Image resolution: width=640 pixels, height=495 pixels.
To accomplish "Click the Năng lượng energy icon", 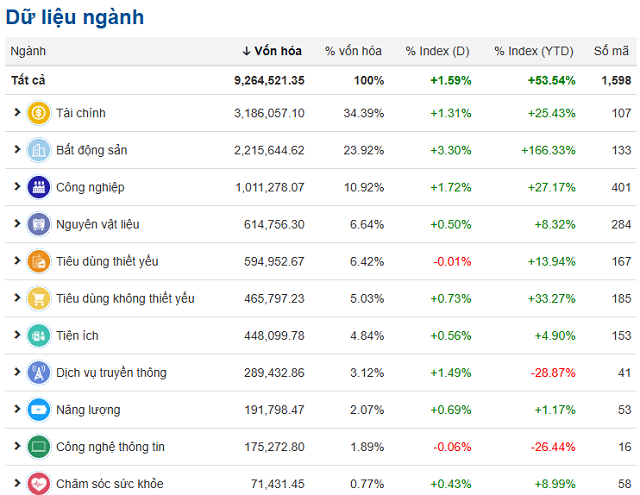I will point(39,409).
